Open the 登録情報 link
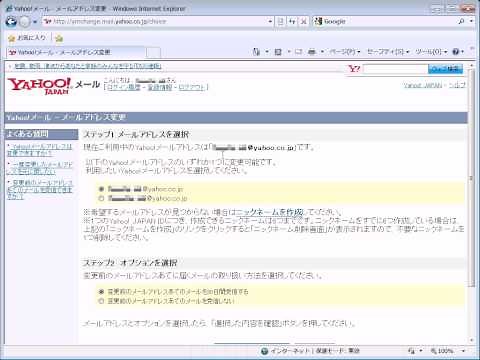This screenshot has height=360, width=480. [x=160, y=87]
